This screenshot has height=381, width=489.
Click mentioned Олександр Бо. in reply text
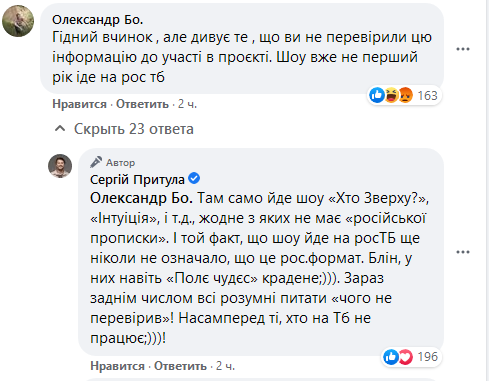[x=141, y=198]
